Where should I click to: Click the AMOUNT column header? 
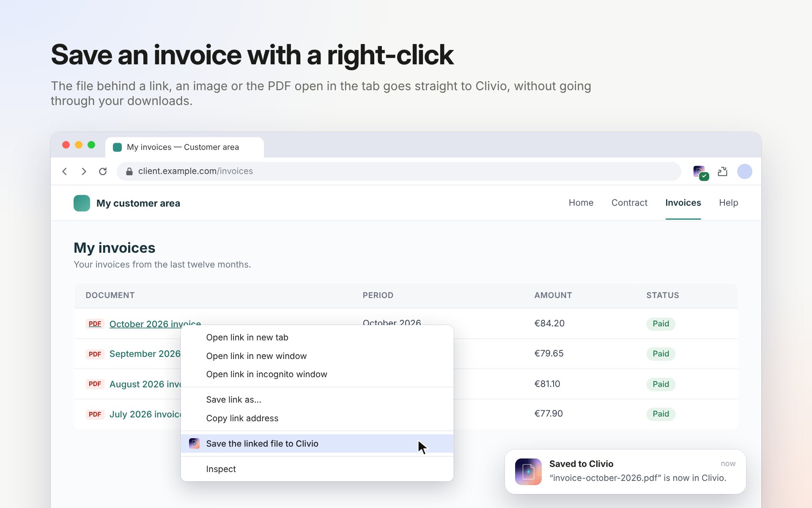click(553, 295)
